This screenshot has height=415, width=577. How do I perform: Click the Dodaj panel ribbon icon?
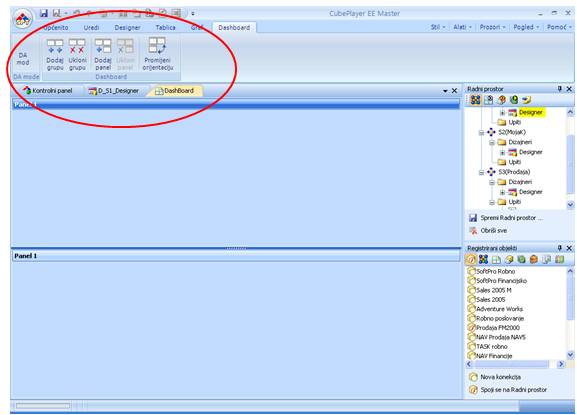103,54
